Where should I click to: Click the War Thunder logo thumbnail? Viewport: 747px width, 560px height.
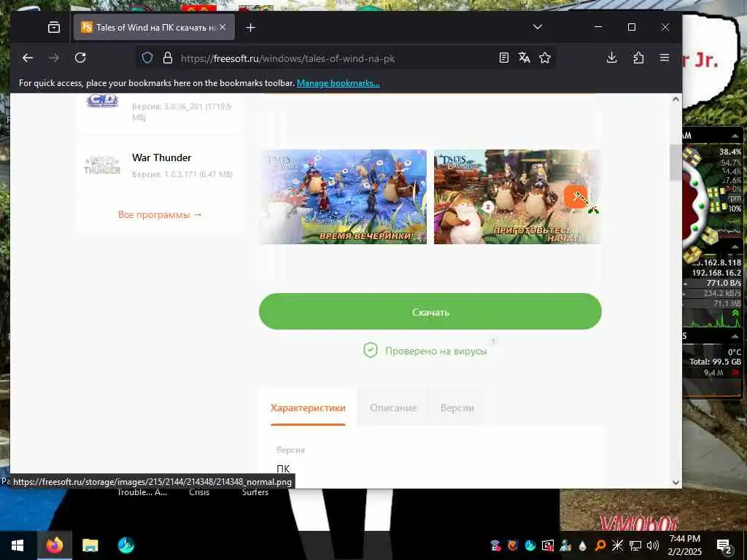click(102, 166)
